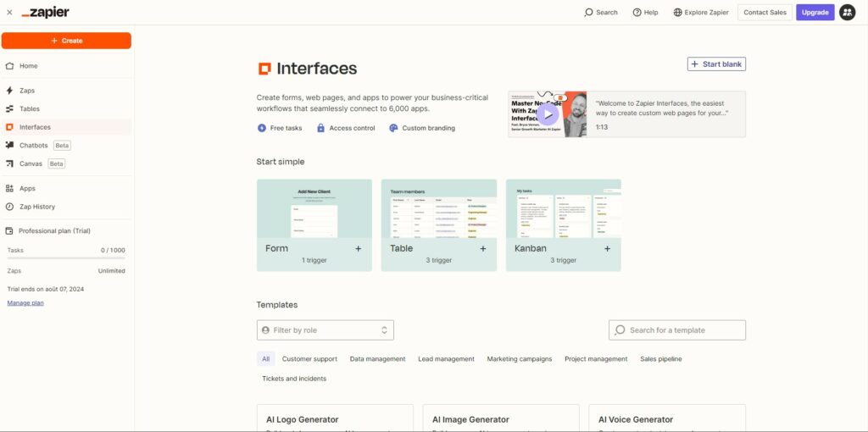Open the Filter by role dropdown
This screenshot has width=868, height=432.
click(x=325, y=330)
